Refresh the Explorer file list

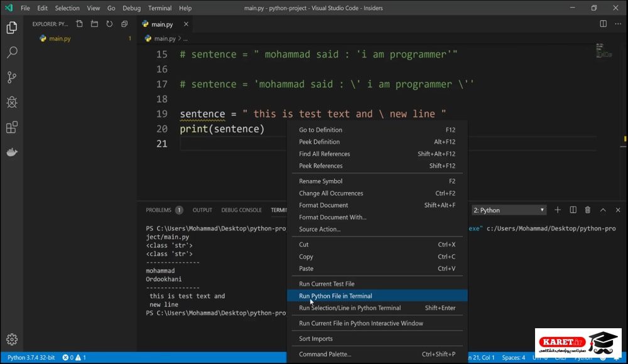coord(109,24)
